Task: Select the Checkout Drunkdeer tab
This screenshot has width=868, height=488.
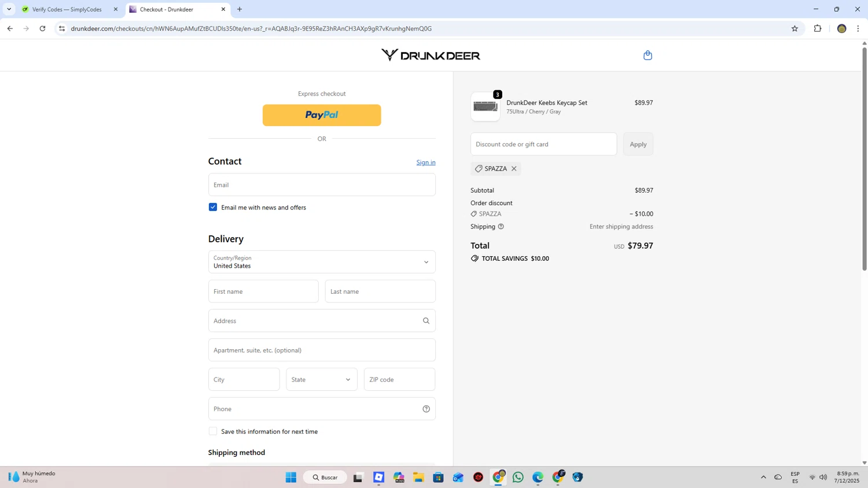Action: pyautogui.click(x=177, y=9)
